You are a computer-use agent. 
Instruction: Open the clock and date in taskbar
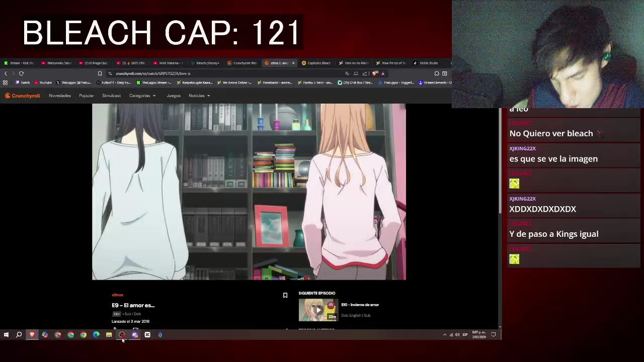coord(479,335)
